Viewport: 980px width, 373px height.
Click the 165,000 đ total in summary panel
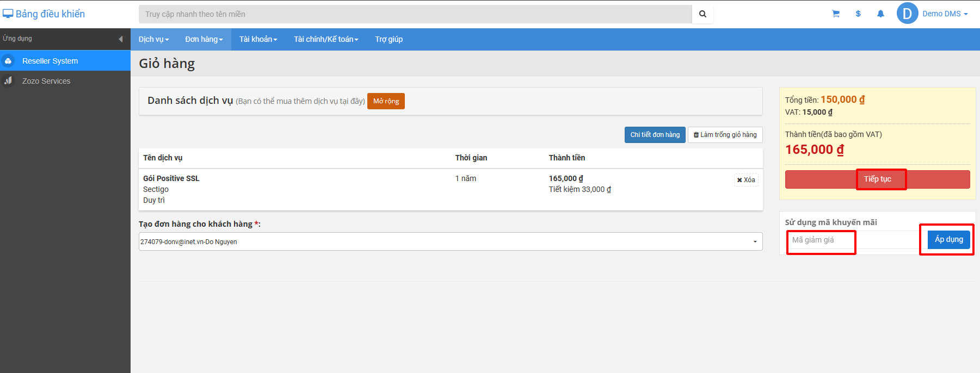pos(815,150)
